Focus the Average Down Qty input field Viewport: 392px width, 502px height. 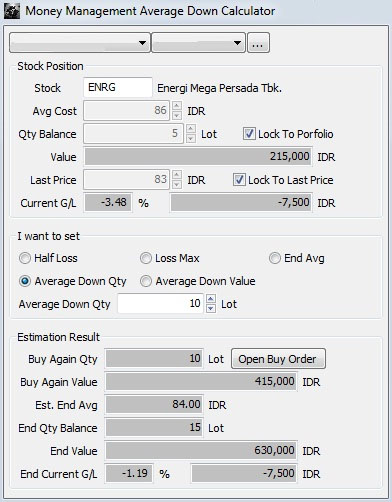(160, 303)
